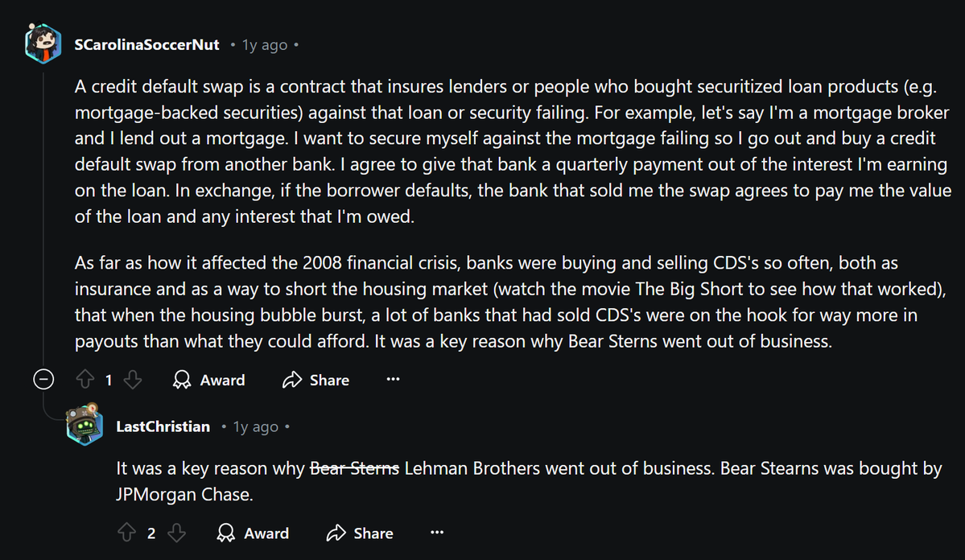The height and width of the screenshot is (560, 965).
Task: Give an Award to SCarolinaSoccerNut's comment
Action: [209, 380]
